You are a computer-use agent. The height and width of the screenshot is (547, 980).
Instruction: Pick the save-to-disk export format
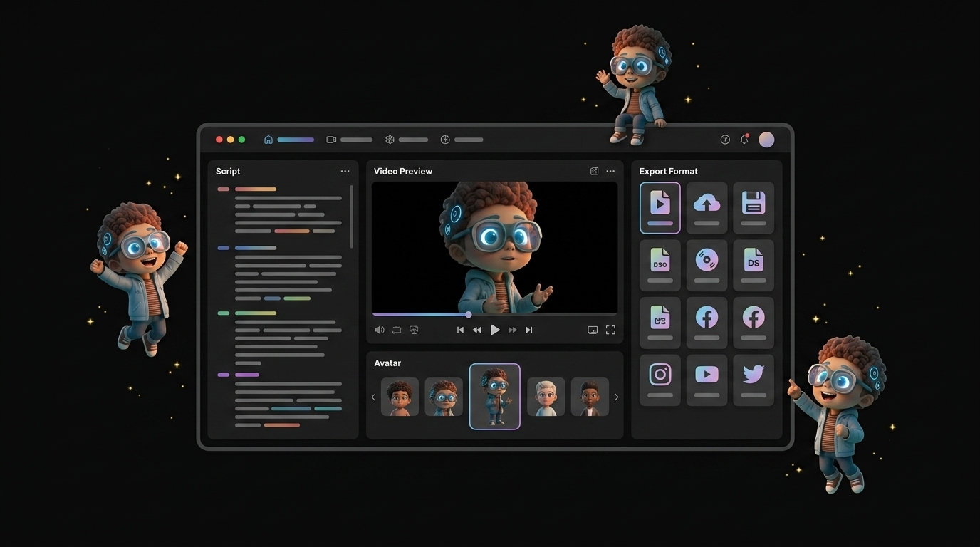click(754, 207)
